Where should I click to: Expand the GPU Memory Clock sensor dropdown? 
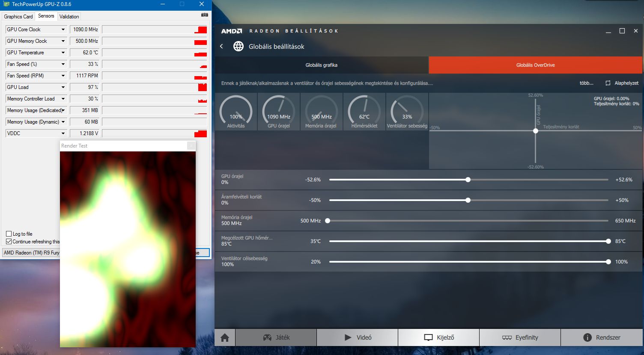click(x=63, y=41)
